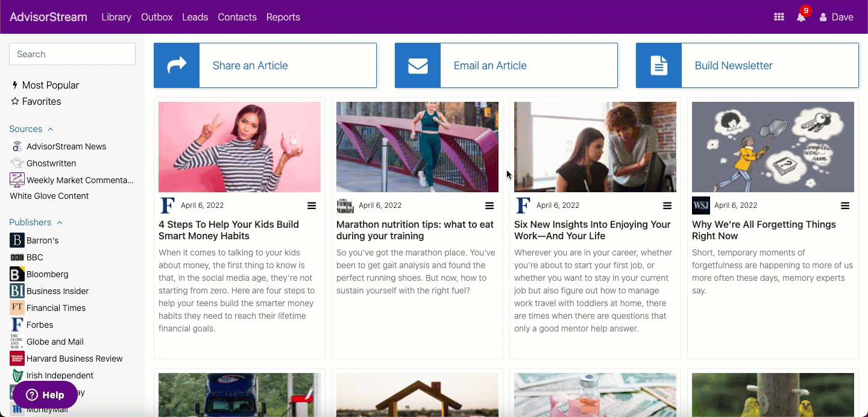
Task: Open Why We're All Forgetting Things title
Action: pos(764,230)
